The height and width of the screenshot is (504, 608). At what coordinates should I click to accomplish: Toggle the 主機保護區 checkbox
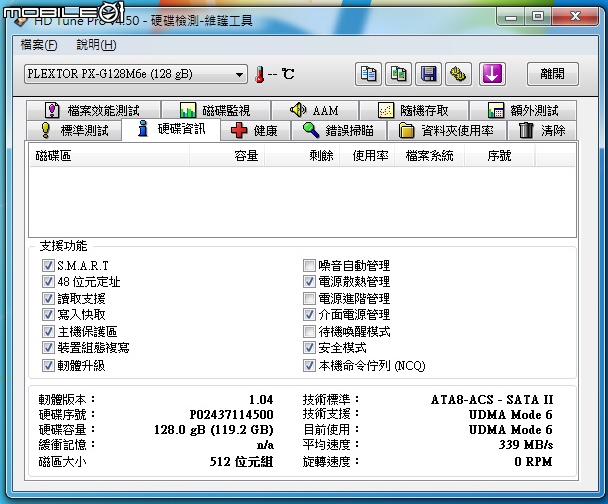tap(48, 331)
